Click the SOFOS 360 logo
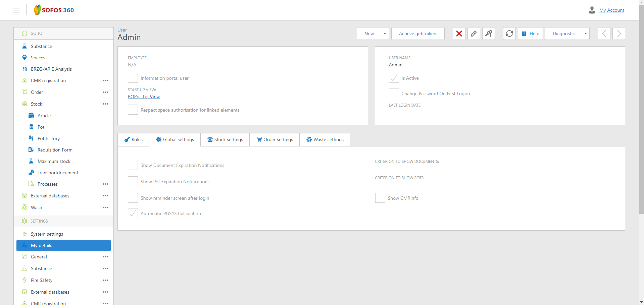Screen dimensions: 644x305 (x=54, y=10)
